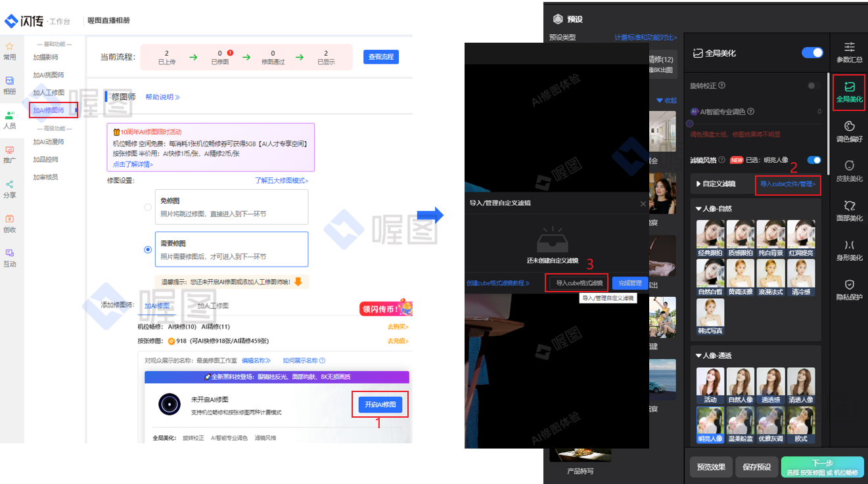
Task: Open the 推广 sidebar section
Action: (x=9, y=154)
